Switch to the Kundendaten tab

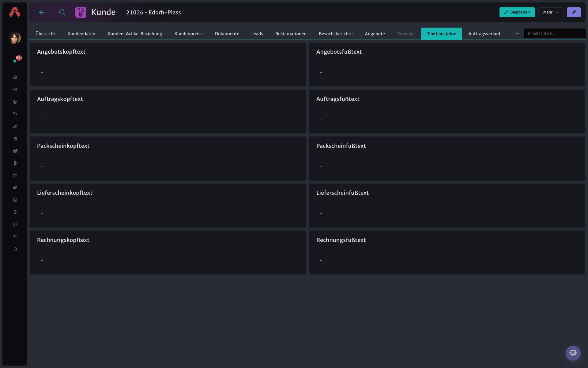pos(81,34)
